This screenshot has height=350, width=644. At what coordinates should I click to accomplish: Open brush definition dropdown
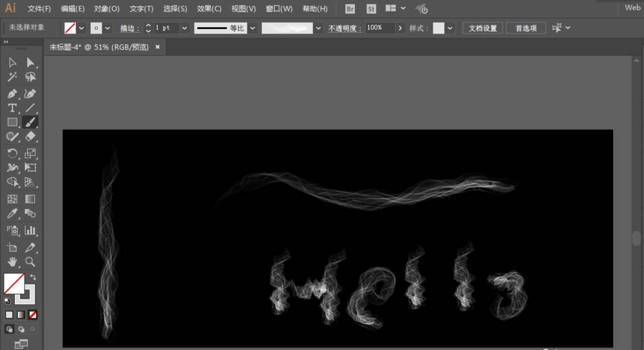coord(318,28)
